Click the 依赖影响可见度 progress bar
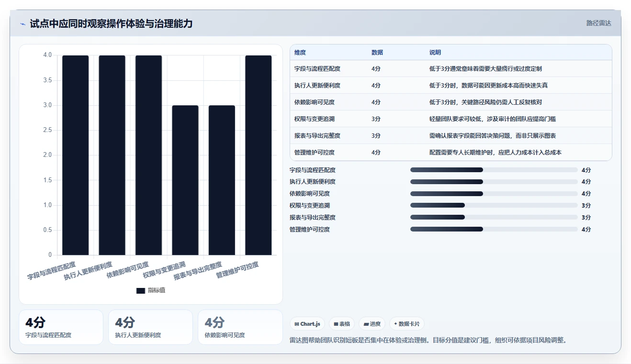Image resolution: width=631 pixels, height=364 pixels. tap(494, 194)
